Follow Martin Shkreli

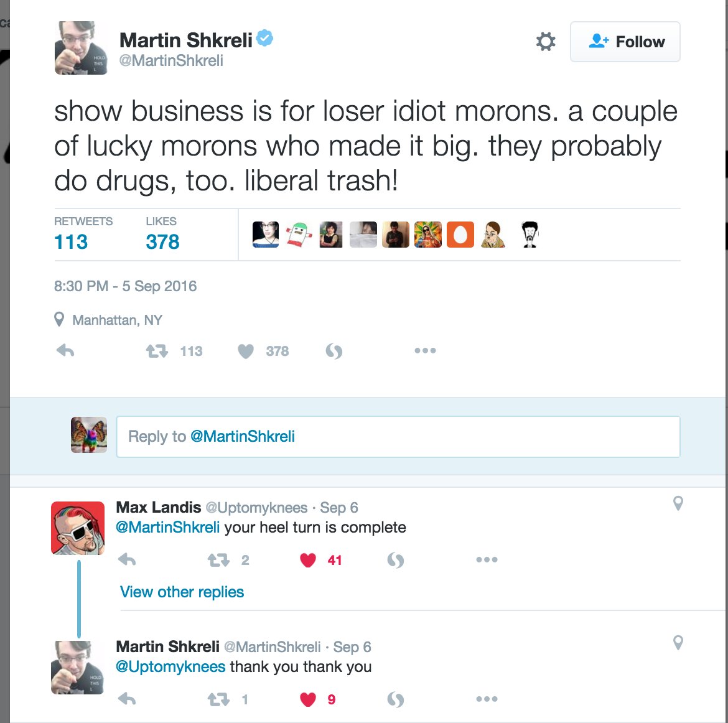click(625, 42)
